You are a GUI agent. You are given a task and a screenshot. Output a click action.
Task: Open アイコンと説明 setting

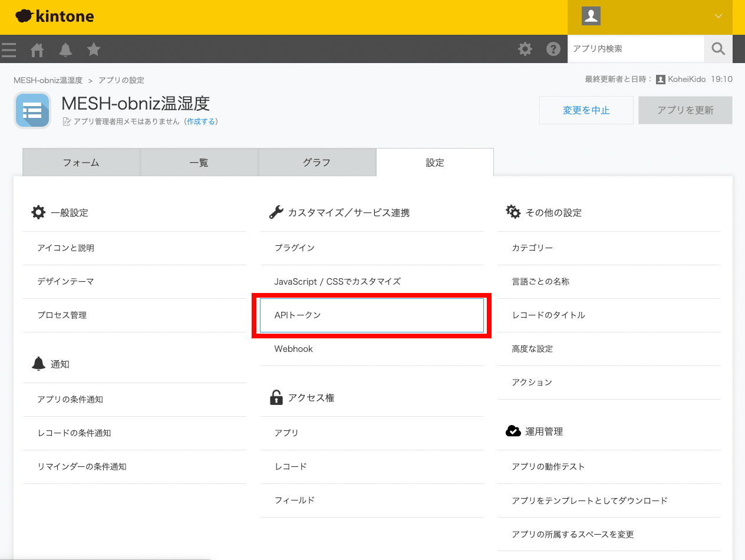(x=135, y=248)
